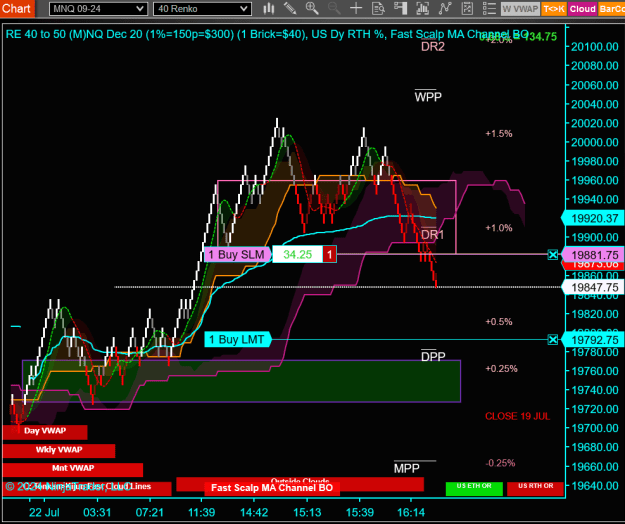Click the CLOSE 19 JUL text
The width and height of the screenshot is (625, 524).
[517, 416]
